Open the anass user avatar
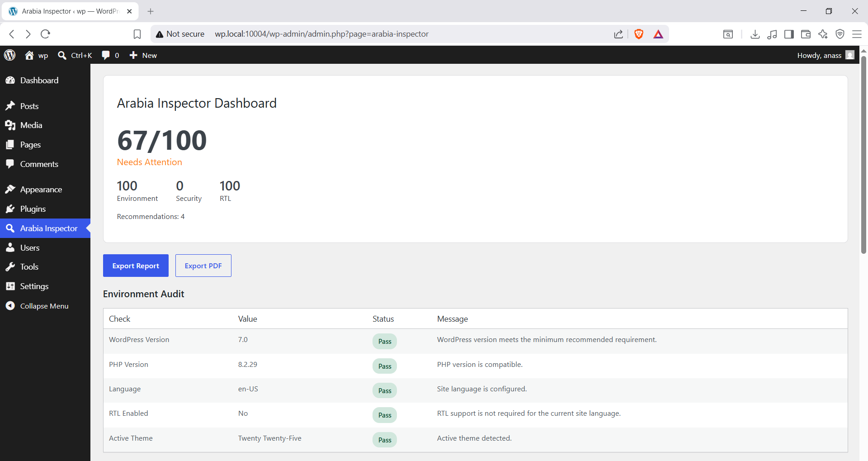 click(x=850, y=55)
